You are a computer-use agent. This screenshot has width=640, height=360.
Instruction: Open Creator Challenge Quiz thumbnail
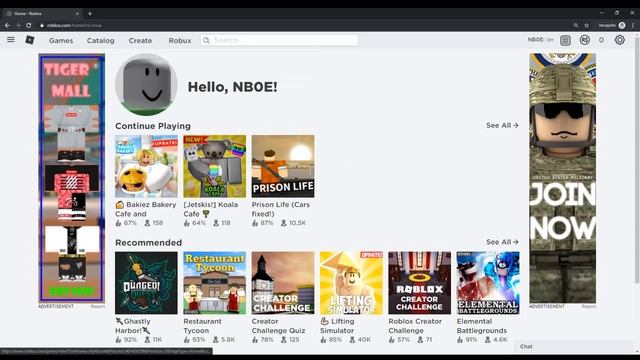click(x=283, y=283)
